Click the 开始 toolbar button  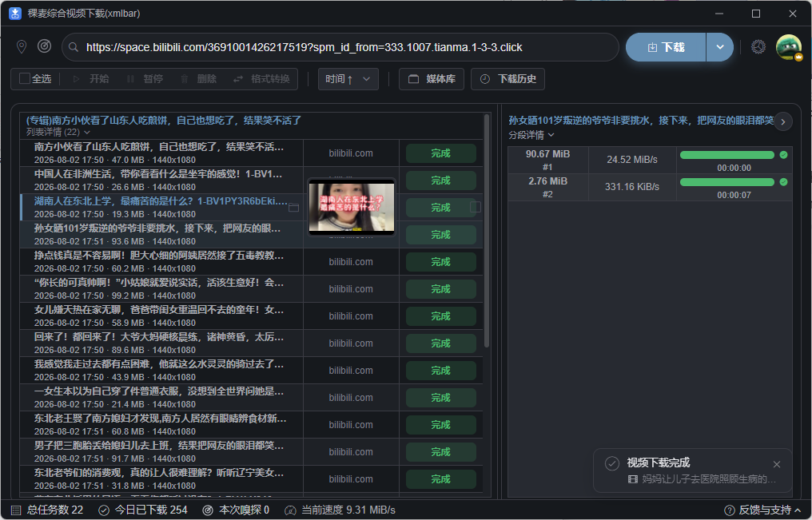pyautogui.click(x=91, y=78)
